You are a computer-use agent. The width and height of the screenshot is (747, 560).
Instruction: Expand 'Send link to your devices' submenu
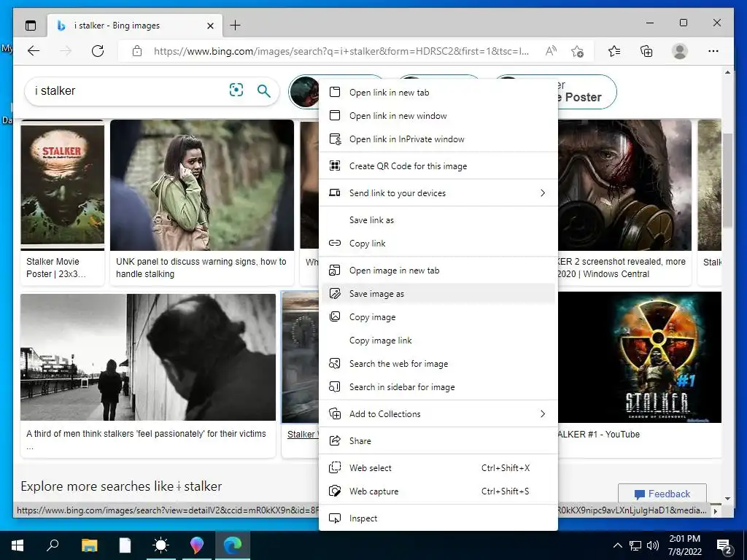point(438,192)
